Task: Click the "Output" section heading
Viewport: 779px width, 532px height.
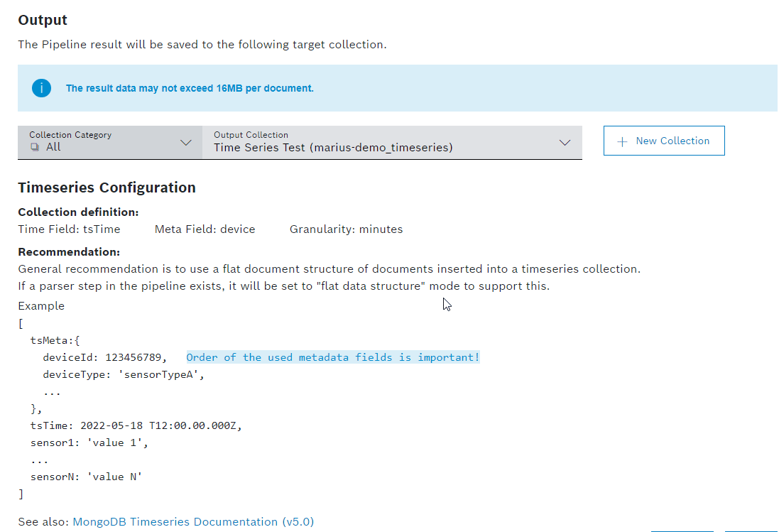Action: click(43, 21)
